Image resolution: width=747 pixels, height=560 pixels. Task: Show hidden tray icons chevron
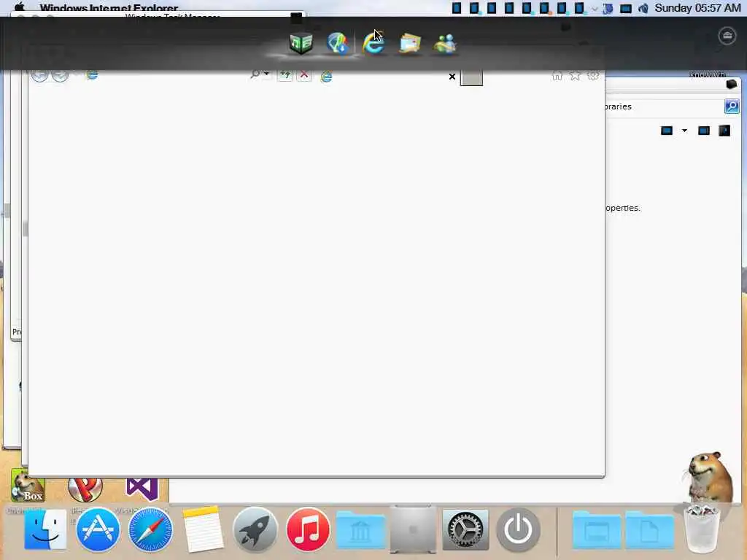pyautogui.click(x=594, y=9)
